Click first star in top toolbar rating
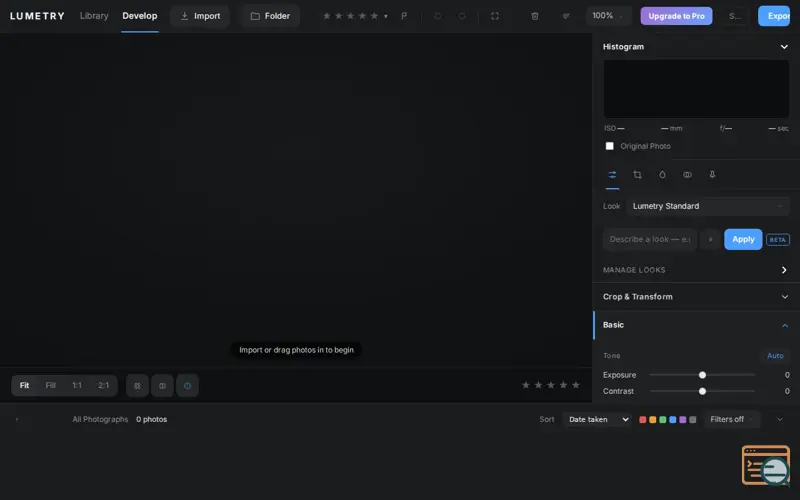Viewport: 800px width, 500px height. point(327,16)
